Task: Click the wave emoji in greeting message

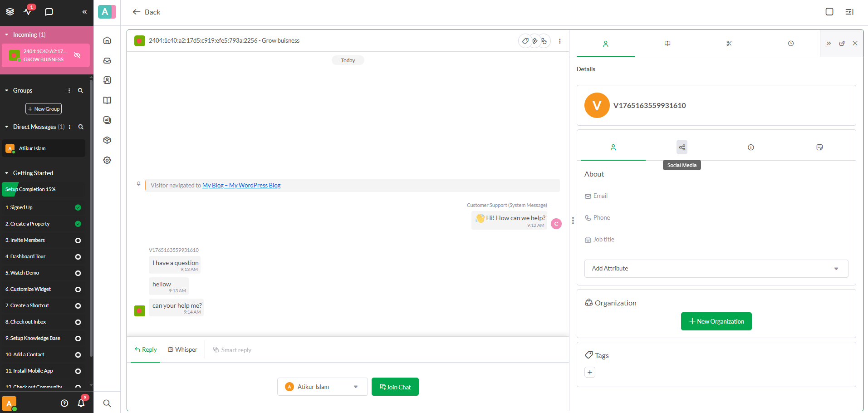Action: (x=480, y=218)
